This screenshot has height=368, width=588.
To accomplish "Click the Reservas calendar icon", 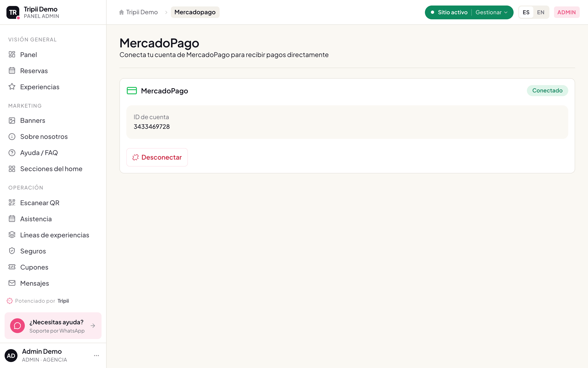I will tap(12, 71).
